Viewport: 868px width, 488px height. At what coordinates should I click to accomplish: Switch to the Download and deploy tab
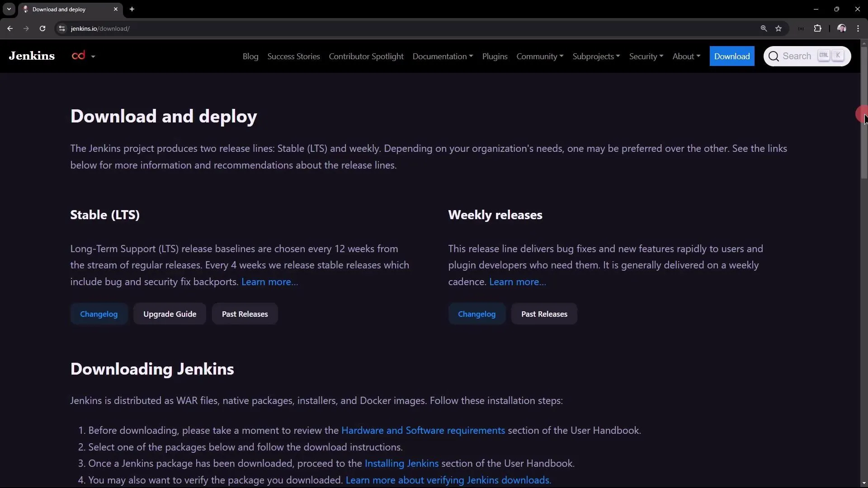(63, 9)
